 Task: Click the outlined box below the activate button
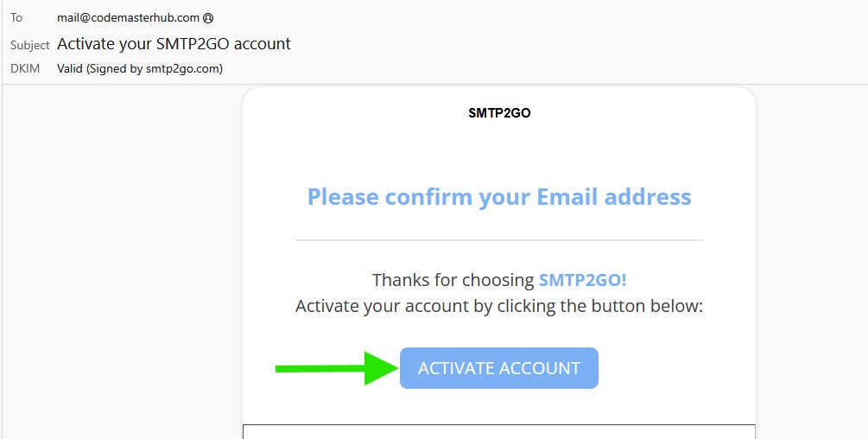(499, 431)
